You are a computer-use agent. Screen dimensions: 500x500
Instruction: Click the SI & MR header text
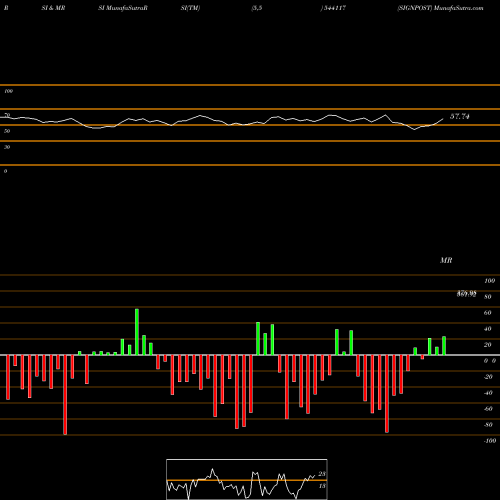click(x=53, y=8)
